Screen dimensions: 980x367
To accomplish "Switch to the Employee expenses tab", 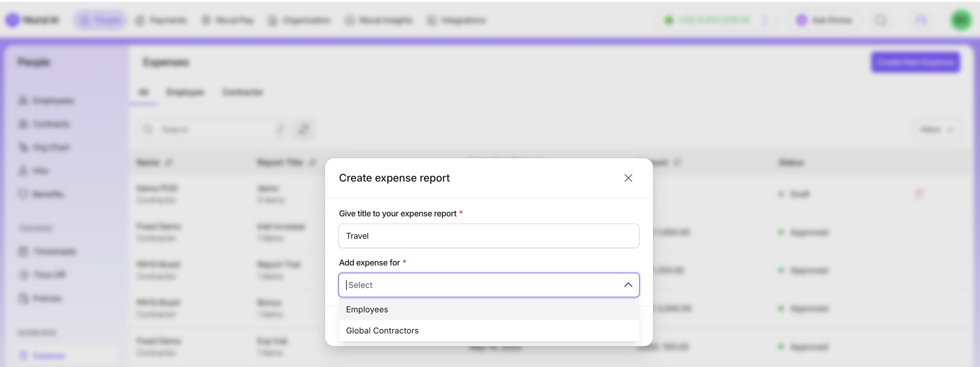I will [x=185, y=92].
